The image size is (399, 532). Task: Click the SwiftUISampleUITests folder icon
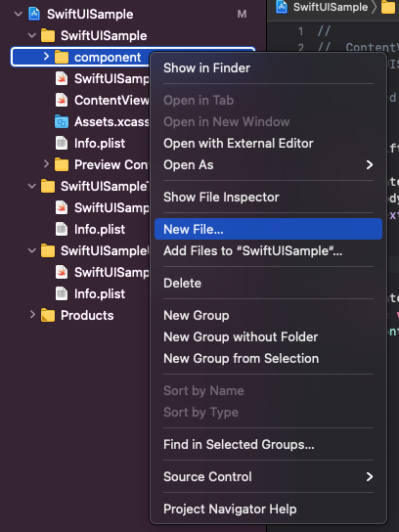(x=48, y=250)
